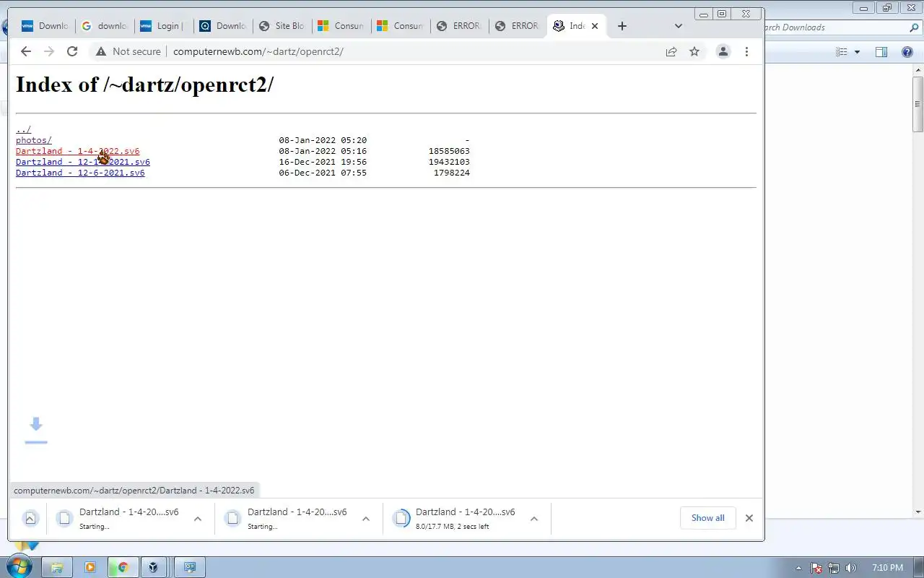Download Dartzland - 12-16-2021.sv6 file
Screen dimensions: 924x578
click(82, 162)
